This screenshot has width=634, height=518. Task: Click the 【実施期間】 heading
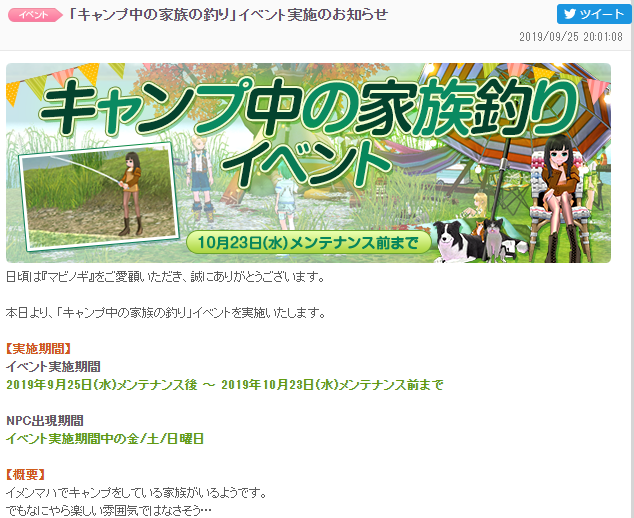click(38, 349)
